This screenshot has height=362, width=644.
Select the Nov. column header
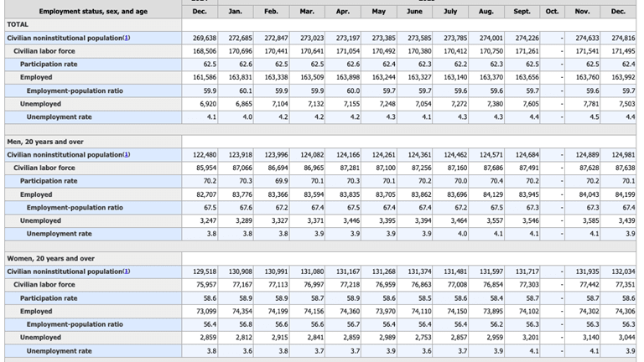[583, 12]
